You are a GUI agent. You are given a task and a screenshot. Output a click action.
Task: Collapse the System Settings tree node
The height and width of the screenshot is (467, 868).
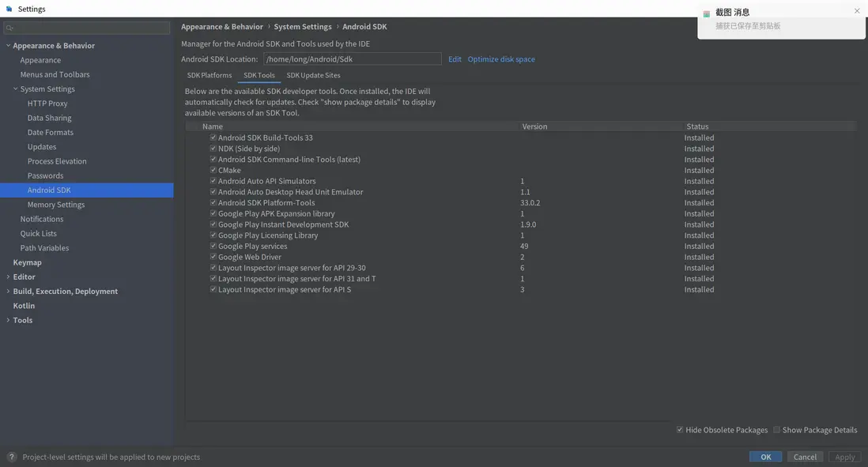click(15, 89)
